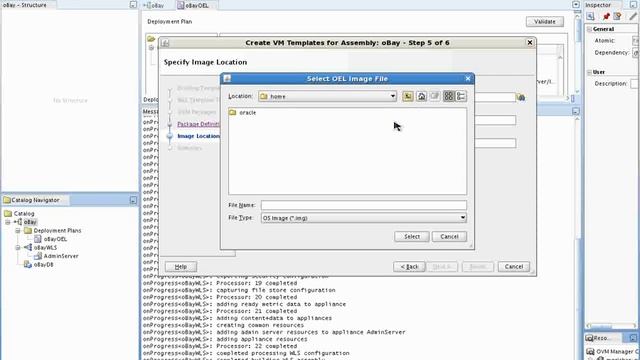Viewport: 640px width, 360px height.
Task: Select the Catalog root folder
Action: click(19, 213)
